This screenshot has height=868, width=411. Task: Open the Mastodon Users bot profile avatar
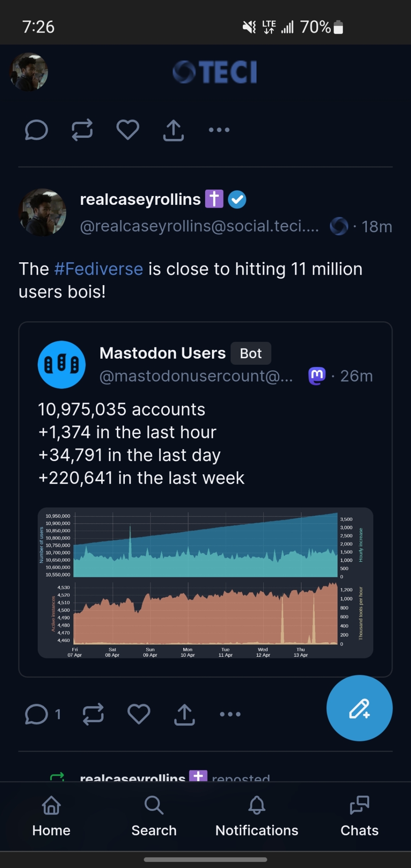point(61,365)
